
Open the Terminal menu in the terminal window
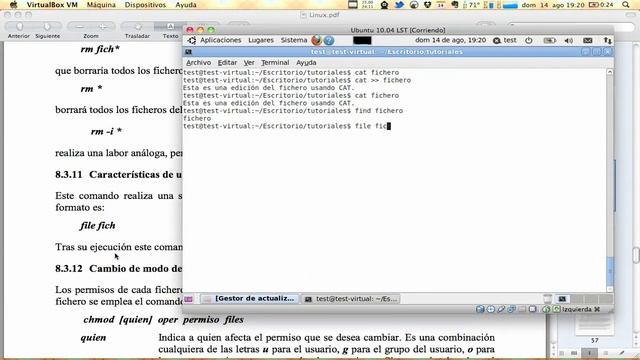pos(275,62)
